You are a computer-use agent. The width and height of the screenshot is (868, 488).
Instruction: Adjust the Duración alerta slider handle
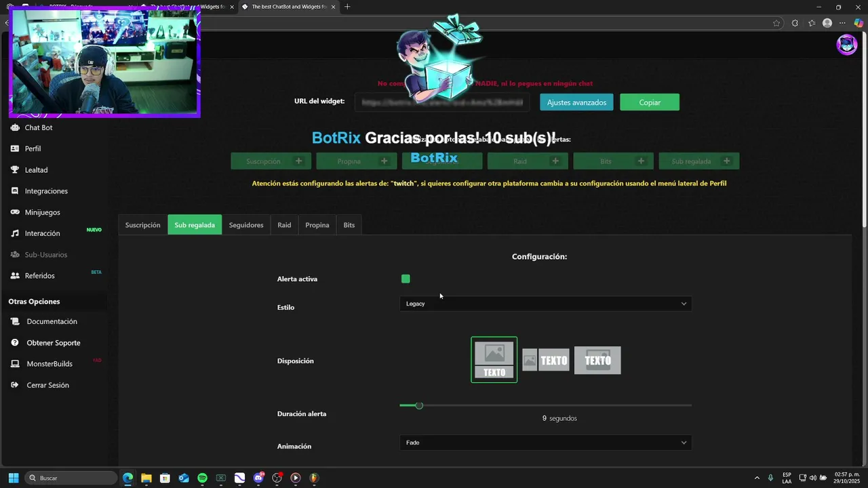pyautogui.click(x=419, y=405)
